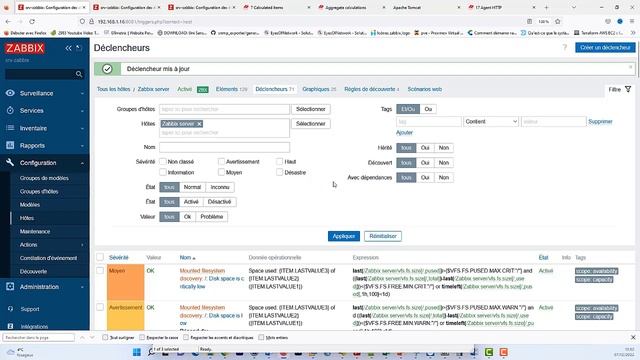Switch to '7 Calculated items' browser tab
Image resolution: width=640 pixels, height=360 pixels.
[x=276, y=7]
